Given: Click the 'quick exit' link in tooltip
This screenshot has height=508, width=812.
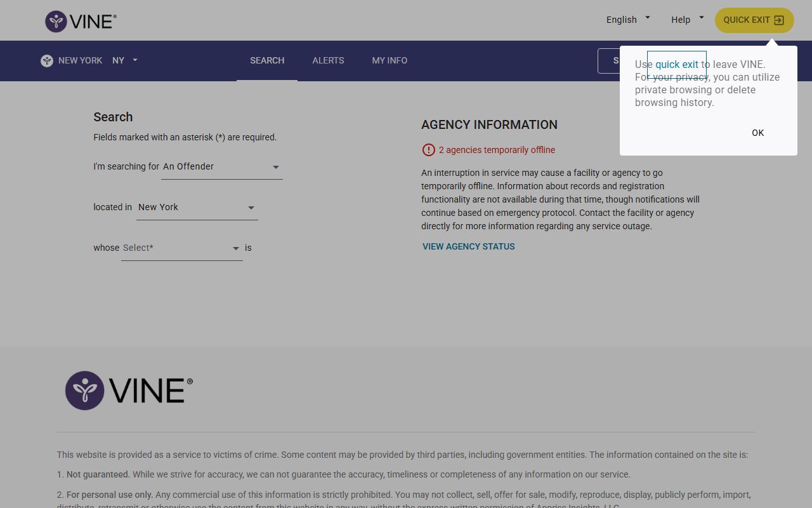Looking at the screenshot, I should tap(676, 64).
